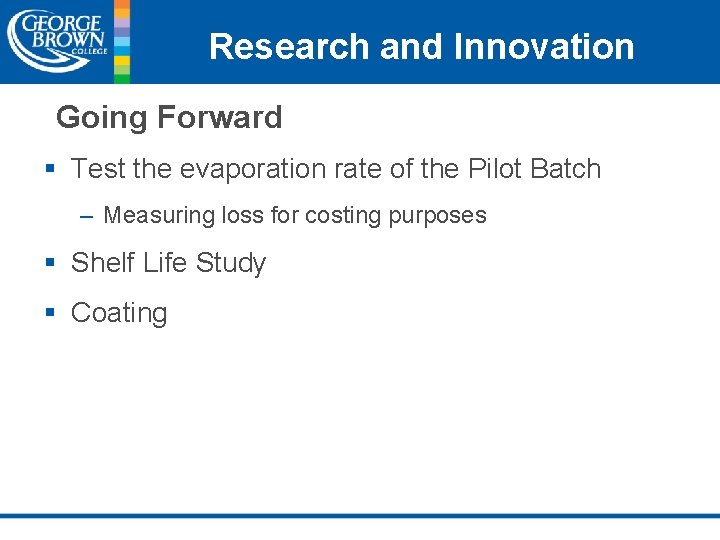Select the 'Going Forward' heading

169,117
